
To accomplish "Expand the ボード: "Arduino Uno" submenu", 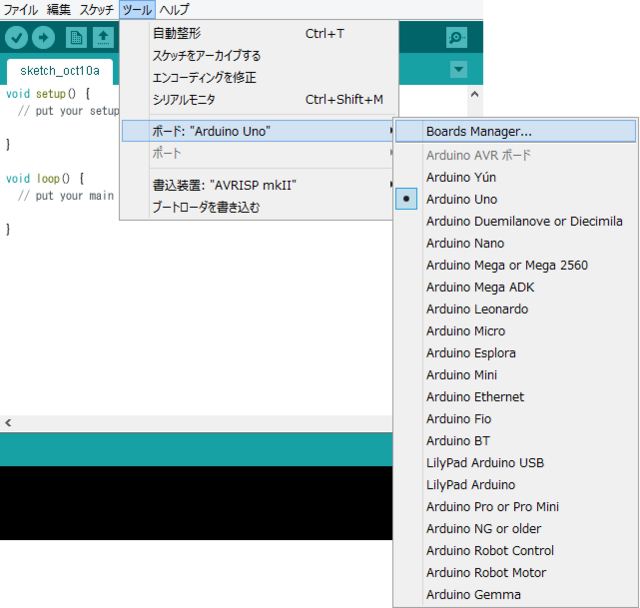I will click(258, 131).
